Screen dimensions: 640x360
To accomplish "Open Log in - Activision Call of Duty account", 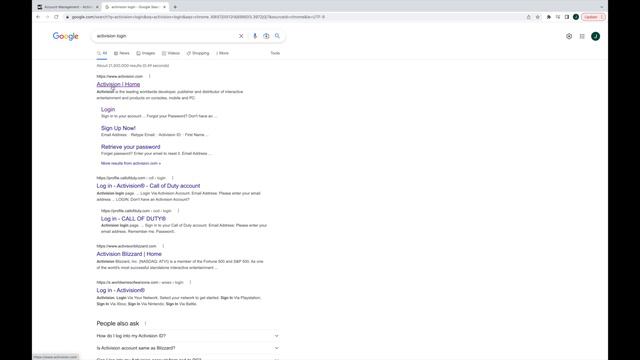I will pyautogui.click(x=148, y=186).
